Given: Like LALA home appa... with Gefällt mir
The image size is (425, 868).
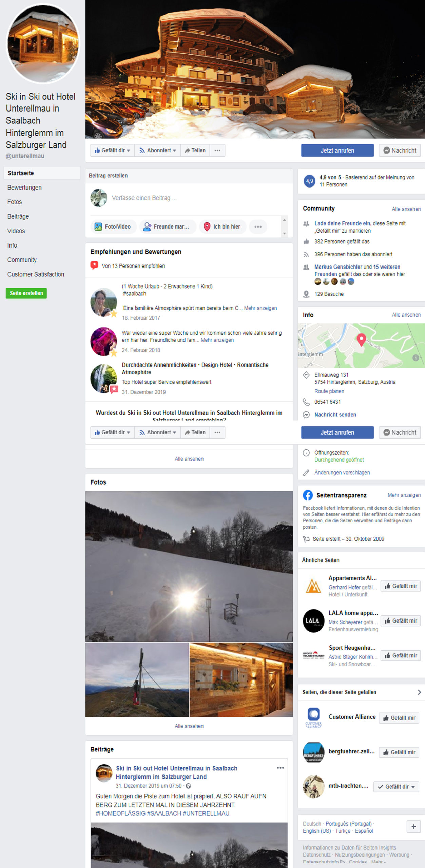Looking at the screenshot, I should coord(401,621).
